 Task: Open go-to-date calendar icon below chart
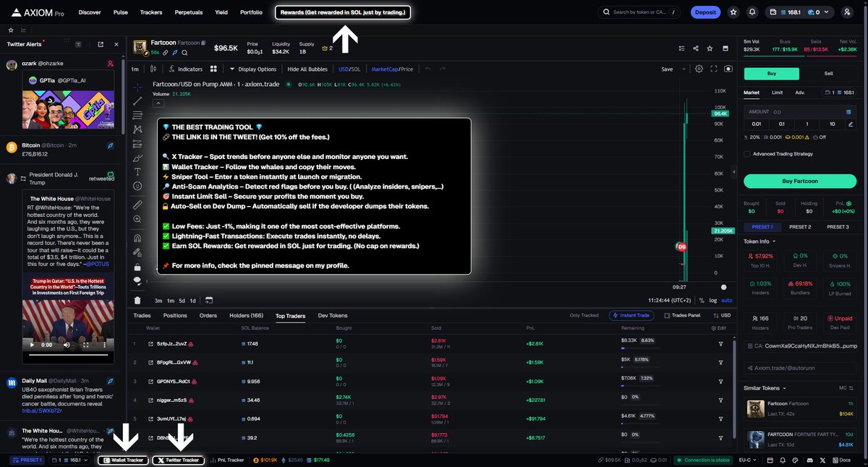pos(209,300)
